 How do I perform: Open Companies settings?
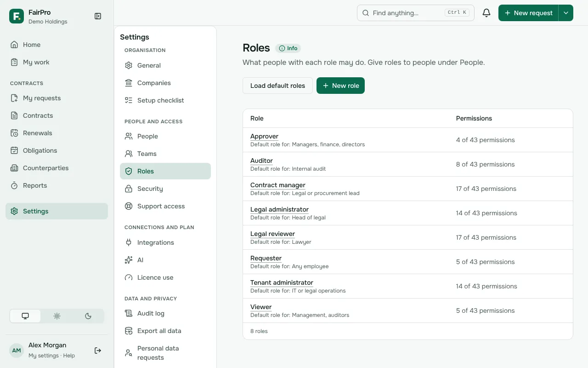pos(165,83)
